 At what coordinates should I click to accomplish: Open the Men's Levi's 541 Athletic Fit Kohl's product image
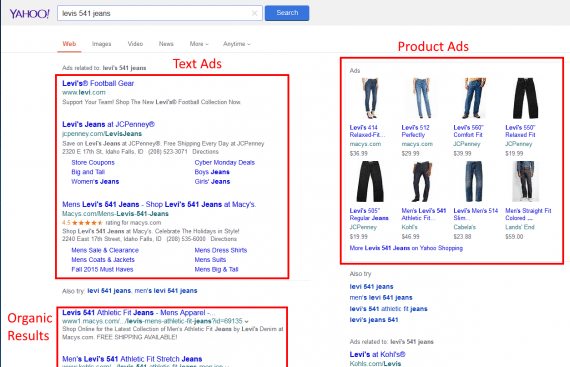(x=422, y=182)
